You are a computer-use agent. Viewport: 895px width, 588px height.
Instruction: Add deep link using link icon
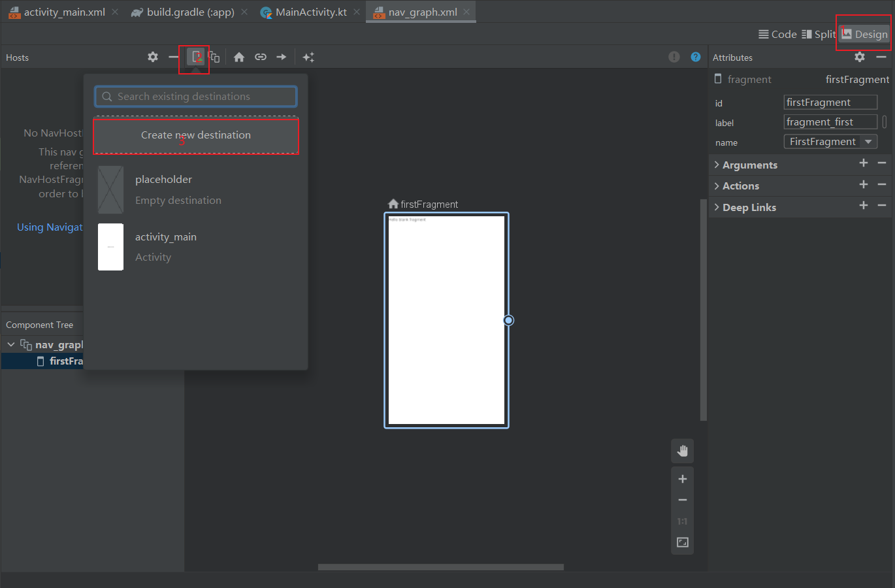261,57
